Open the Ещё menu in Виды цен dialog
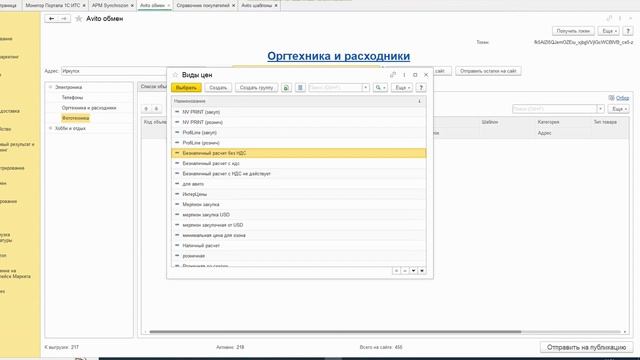640x360 pixels. tap(402, 87)
